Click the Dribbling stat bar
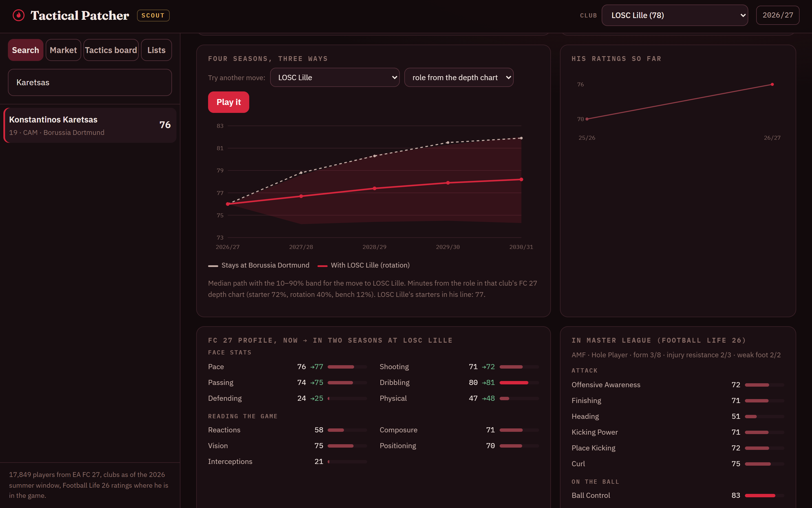 click(x=519, y=383)
